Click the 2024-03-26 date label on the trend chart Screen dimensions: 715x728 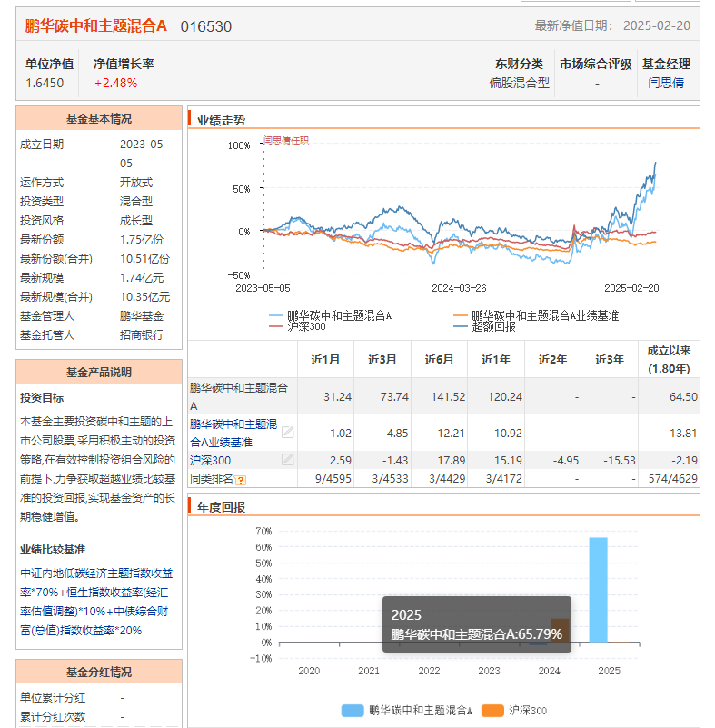coord(459,288)
